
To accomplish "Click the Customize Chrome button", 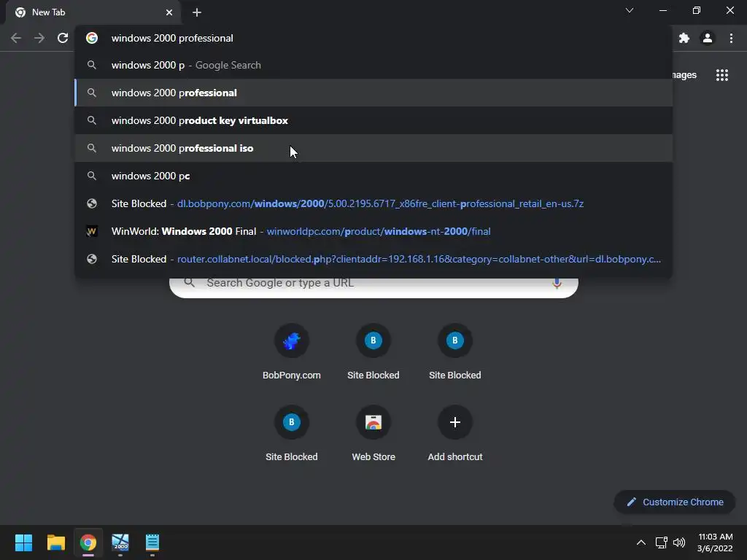I will tap(675, 502).
